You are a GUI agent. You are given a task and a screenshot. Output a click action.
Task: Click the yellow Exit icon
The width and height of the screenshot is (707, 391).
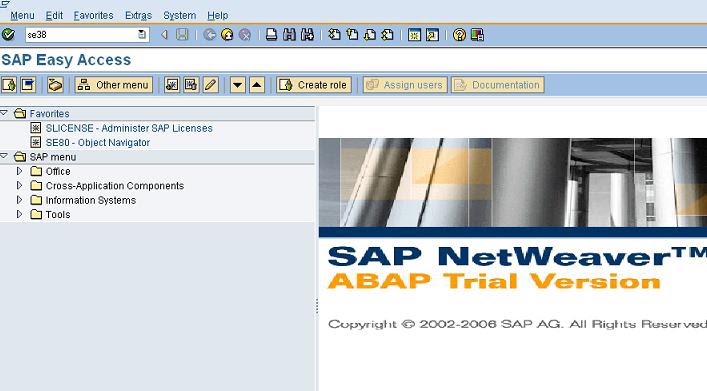(227, 35)
